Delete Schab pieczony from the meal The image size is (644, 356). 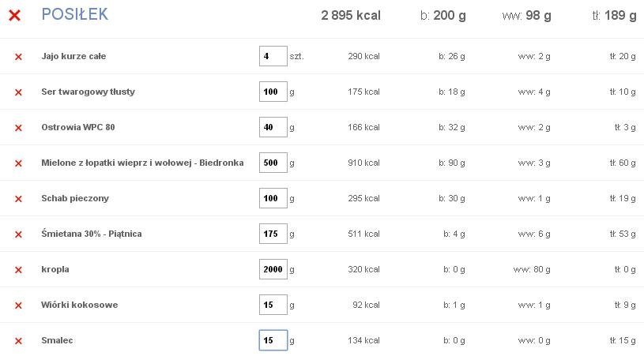click(18, 199)
